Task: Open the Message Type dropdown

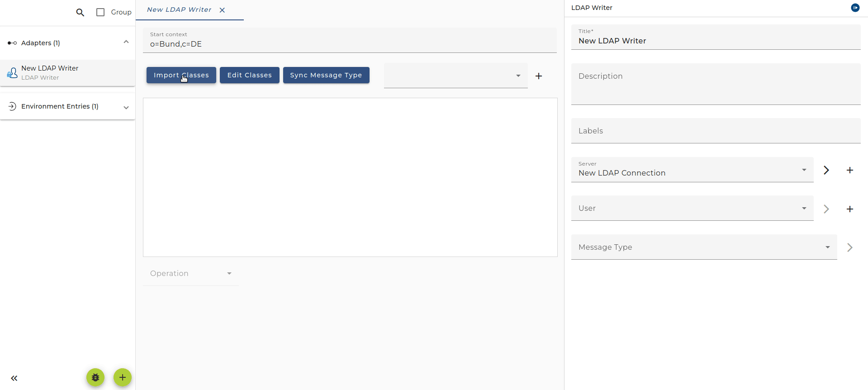Action: [704, 247]
